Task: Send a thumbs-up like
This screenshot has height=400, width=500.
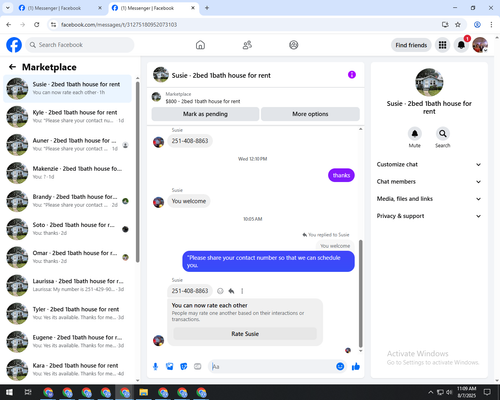Action: point(356,367)
